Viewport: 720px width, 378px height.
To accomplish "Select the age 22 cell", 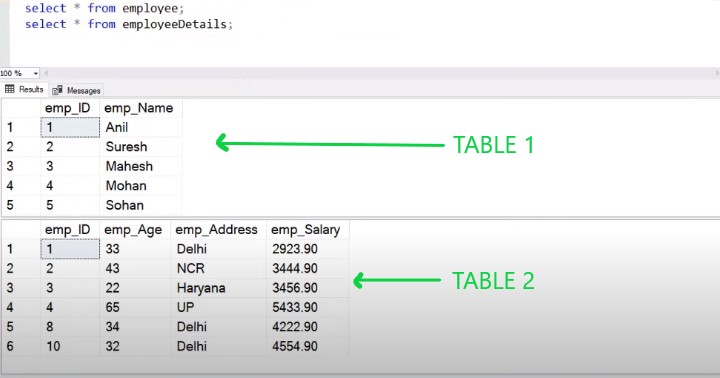I will [135, 288].
